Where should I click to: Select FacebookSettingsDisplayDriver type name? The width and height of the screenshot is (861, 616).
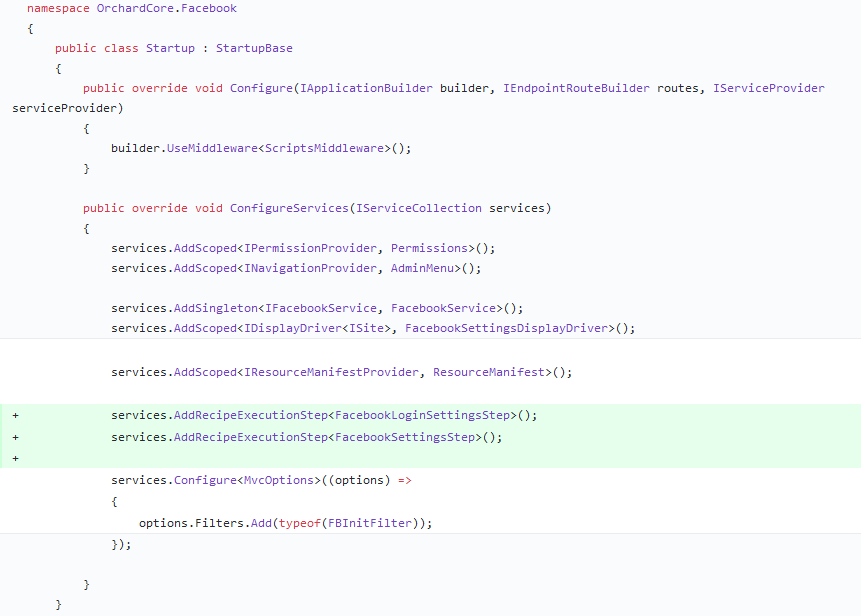tap(506, 328)
